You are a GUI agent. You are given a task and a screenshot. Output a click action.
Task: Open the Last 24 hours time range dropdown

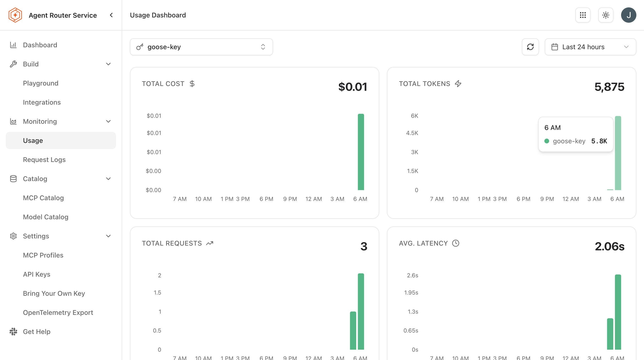[x=590, y=47]
